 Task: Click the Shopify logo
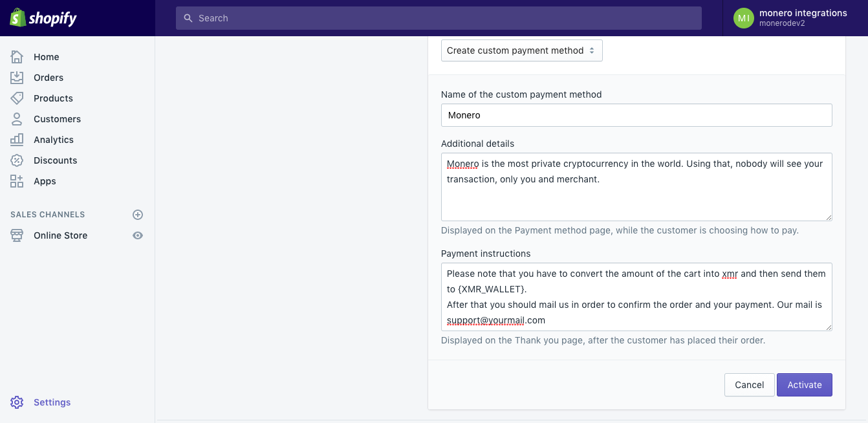point(43,17)
